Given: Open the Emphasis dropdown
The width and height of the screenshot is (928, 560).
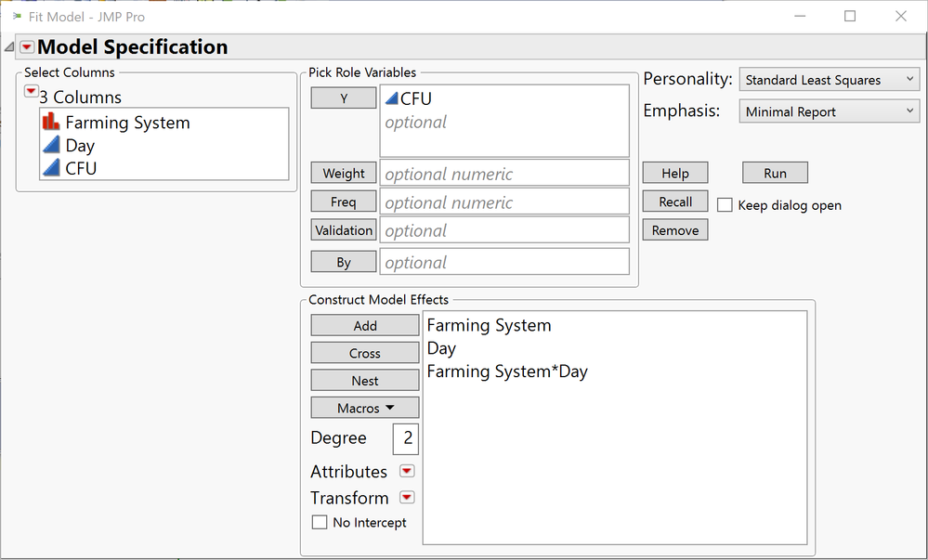Looking at the screenshot, I should [830, 111].
